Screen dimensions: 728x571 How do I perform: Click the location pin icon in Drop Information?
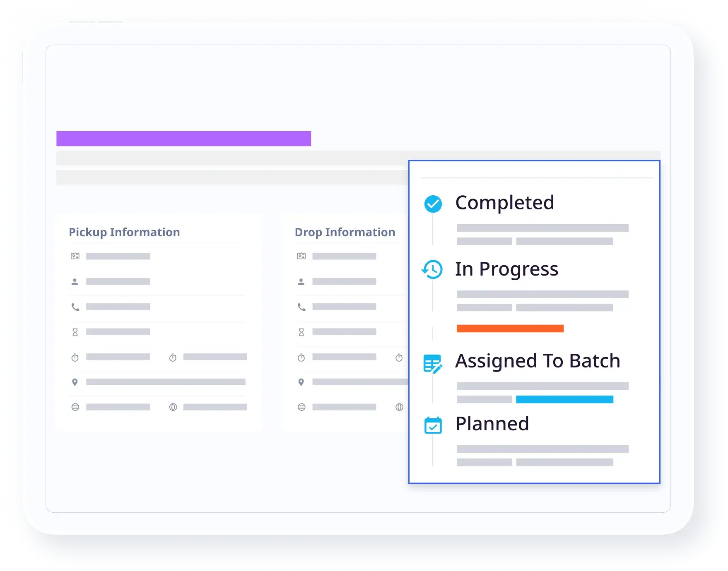coord(301,382)
